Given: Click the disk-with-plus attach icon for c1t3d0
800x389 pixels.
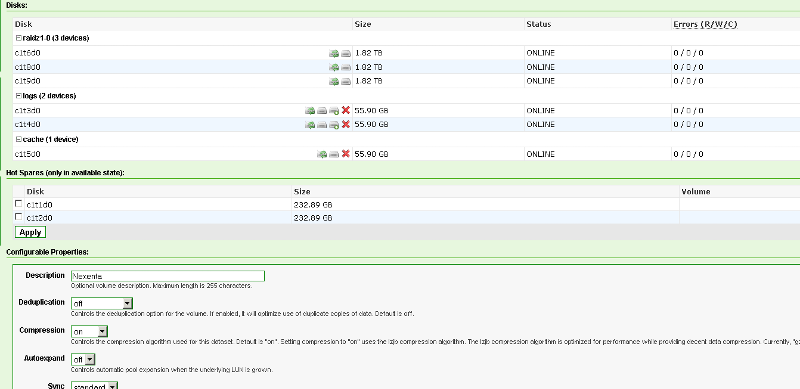Looking at the screenshot, I should (x=334, y=110).
